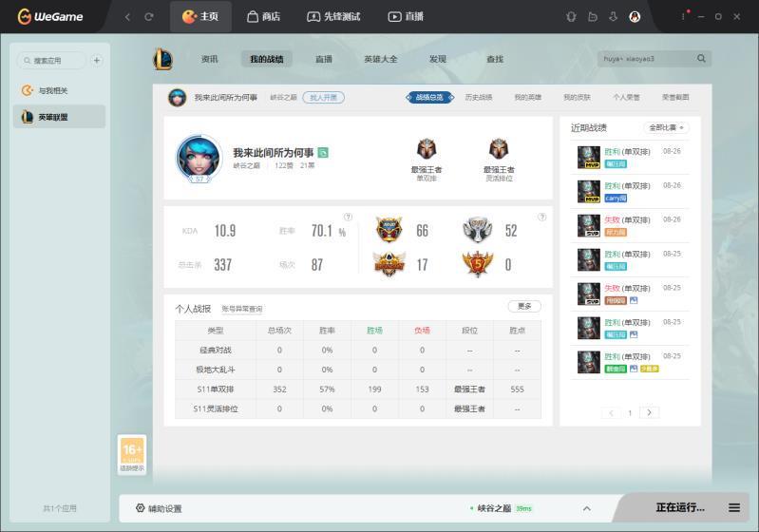This screenshot has height=532, width=759.
Task: Add an application with the plus button
Action: (x=97, y=61)
